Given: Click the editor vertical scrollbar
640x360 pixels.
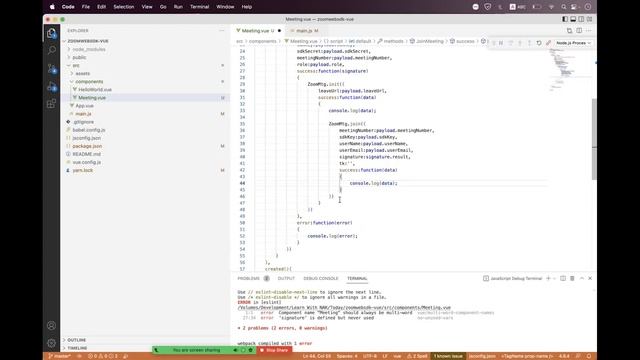Looking at the screenshot, I should 594,139.
